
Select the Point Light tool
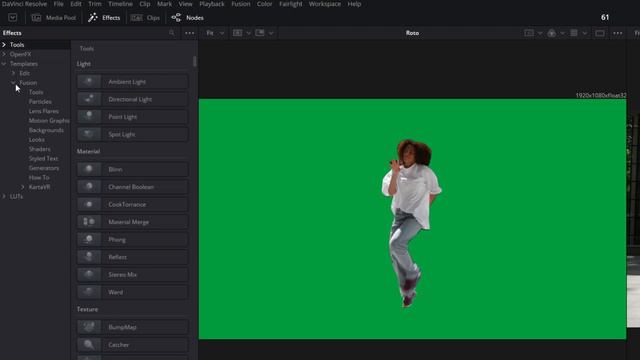point(133,117)
